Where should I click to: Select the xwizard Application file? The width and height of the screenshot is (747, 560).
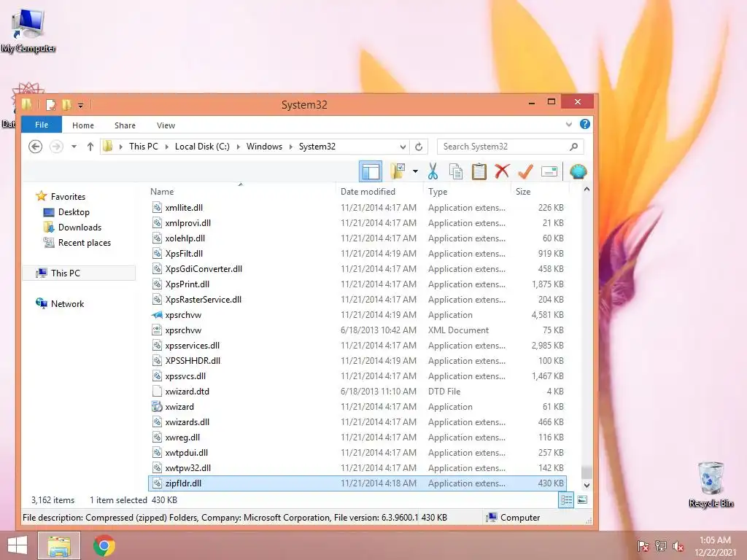point(357,407)
